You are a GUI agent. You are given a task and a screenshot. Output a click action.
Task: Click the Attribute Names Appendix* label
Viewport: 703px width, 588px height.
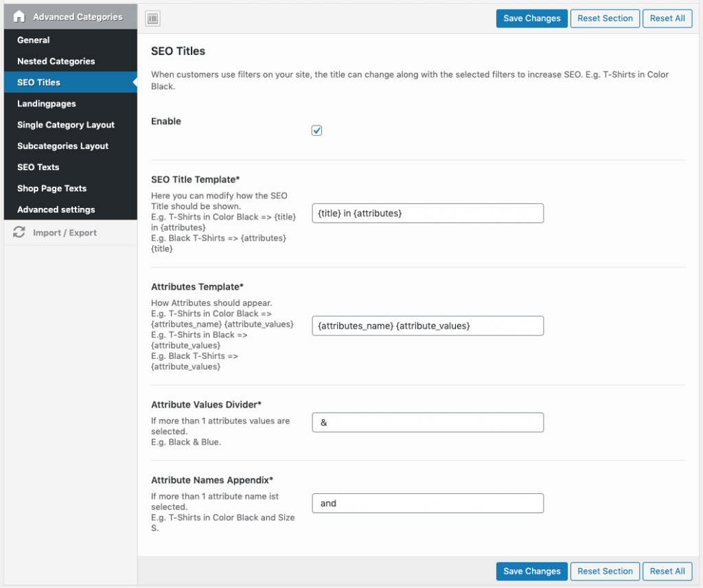coord(212,480)
